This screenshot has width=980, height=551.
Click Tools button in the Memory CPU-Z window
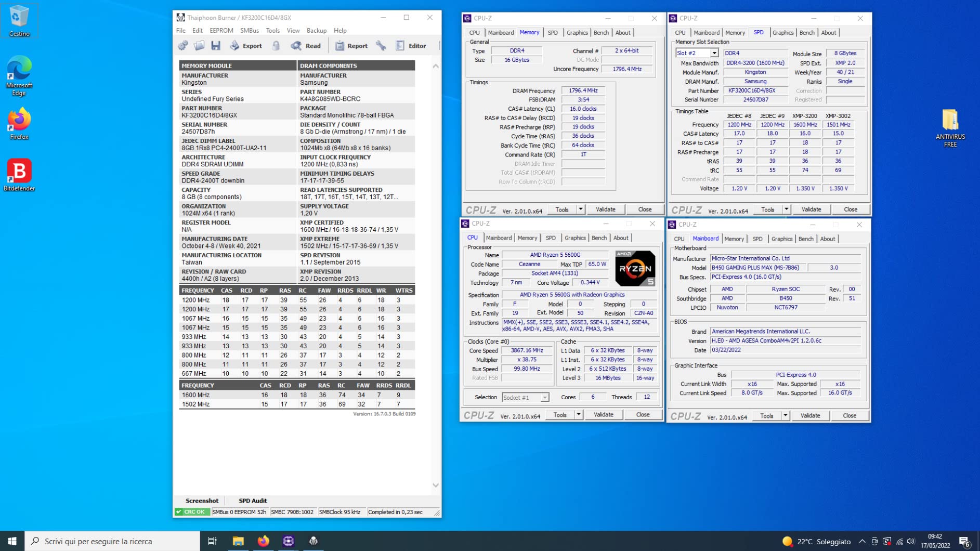tap(562, 209)
